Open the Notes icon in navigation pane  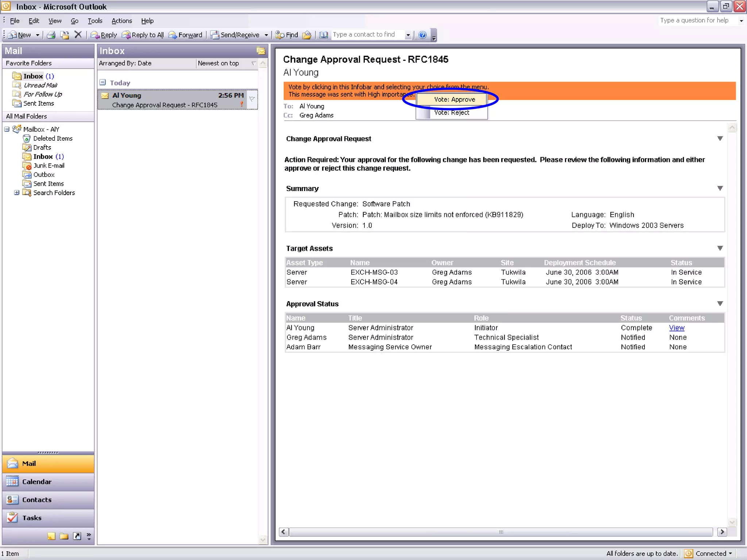[x=51, y=536]
